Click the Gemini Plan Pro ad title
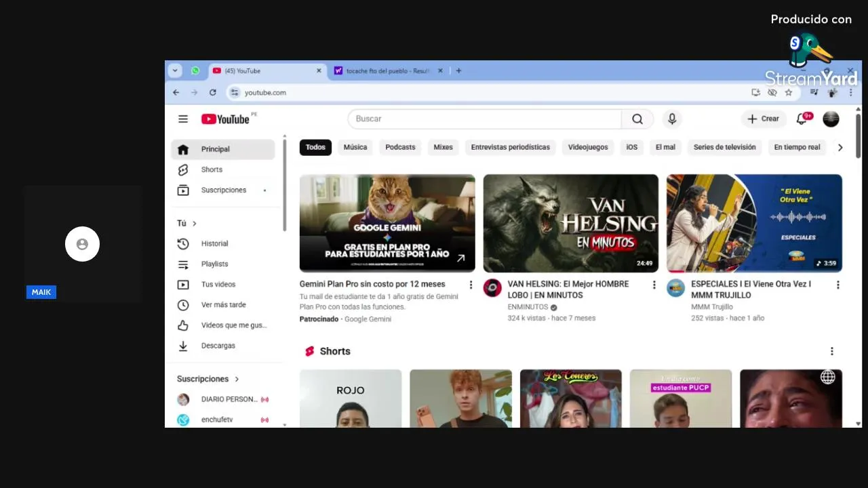This screenshot has width=868, height=488. pyautogui.click(x=372, y=284)
